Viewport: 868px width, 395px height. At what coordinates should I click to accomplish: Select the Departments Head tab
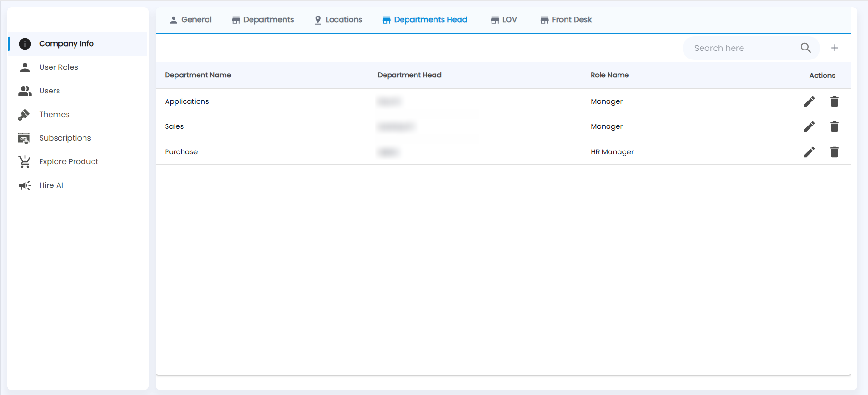click(425, 20)
